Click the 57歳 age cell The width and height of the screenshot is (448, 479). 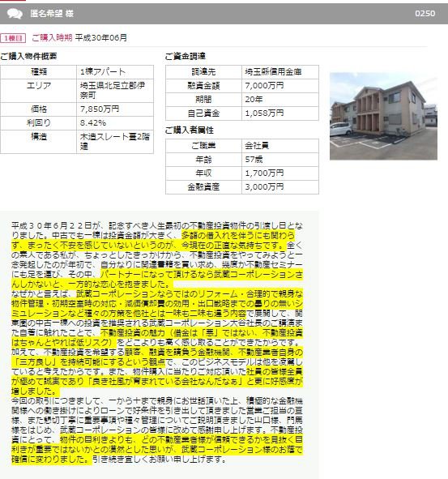pos(280,160)
